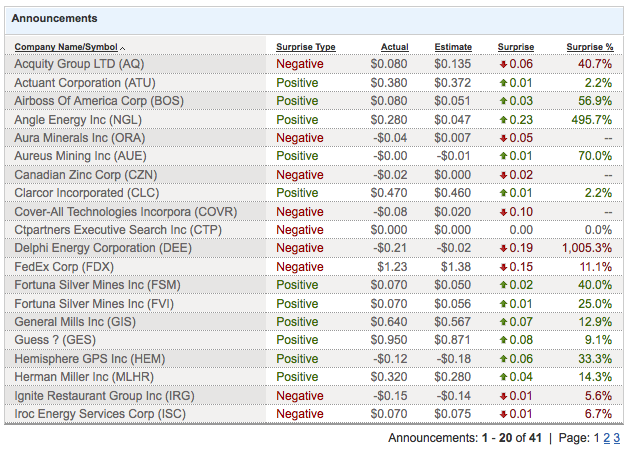This screenshot has height=453, width=626.
Task: Click the up arrow in Herman Miller row
Action: coord(503,377)
